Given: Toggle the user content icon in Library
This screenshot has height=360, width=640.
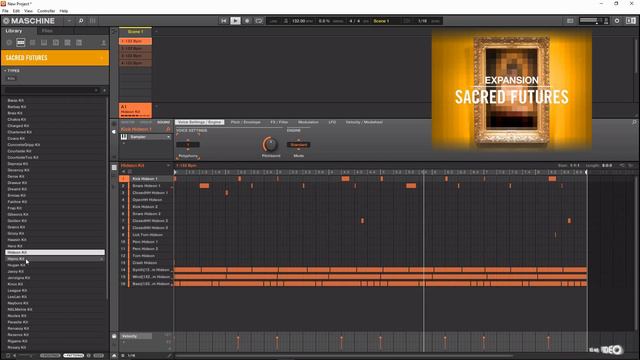Looking at the screenshot, I should 103,42.
